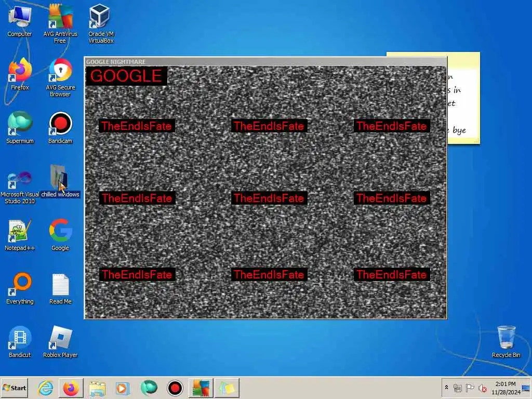Viewport: 532px width, 399px height.
Task: Click the Read Me text file
Action: (60, 289)
